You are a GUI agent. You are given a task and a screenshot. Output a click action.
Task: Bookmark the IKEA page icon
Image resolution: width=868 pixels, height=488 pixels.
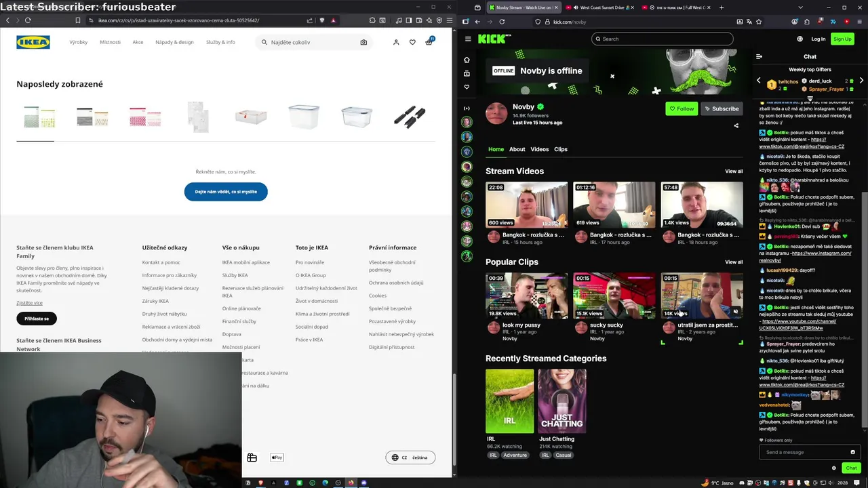(x=78, y=20)
